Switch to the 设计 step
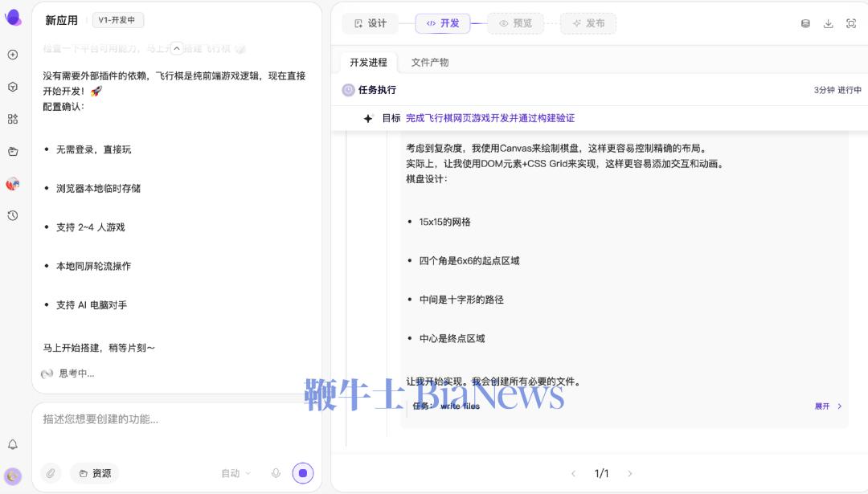 [371, 24]
